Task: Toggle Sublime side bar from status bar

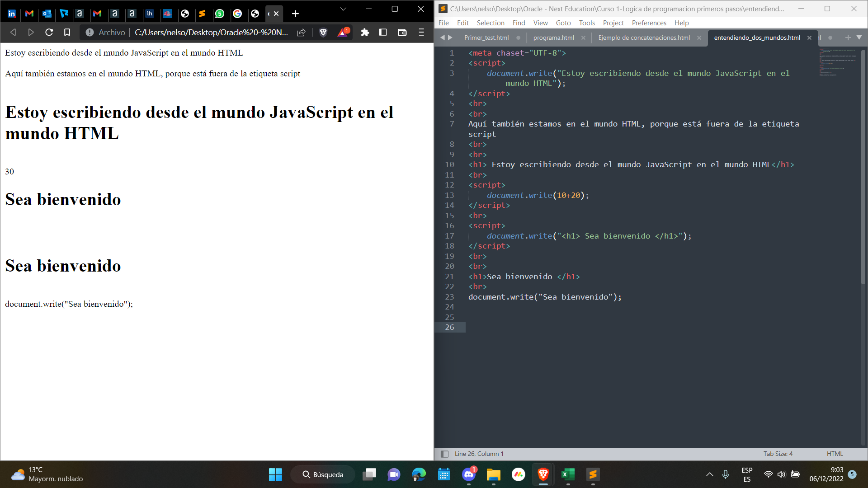Action: point(444,454)
